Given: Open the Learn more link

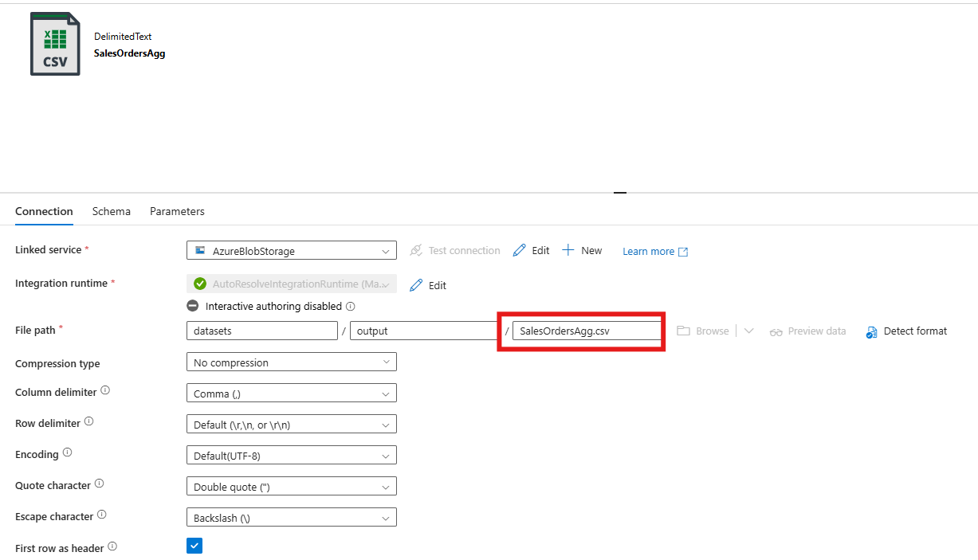Looking at the screenshot, I should point(648,251).
